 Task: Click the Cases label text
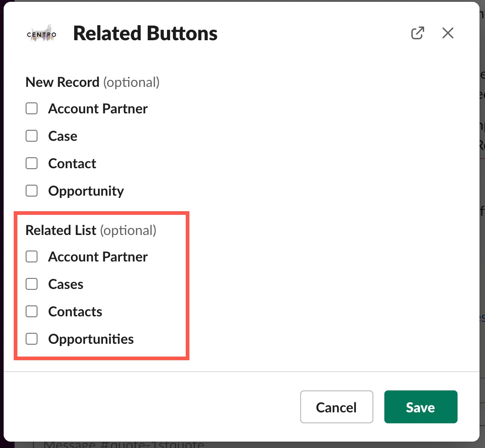point(65,284)
